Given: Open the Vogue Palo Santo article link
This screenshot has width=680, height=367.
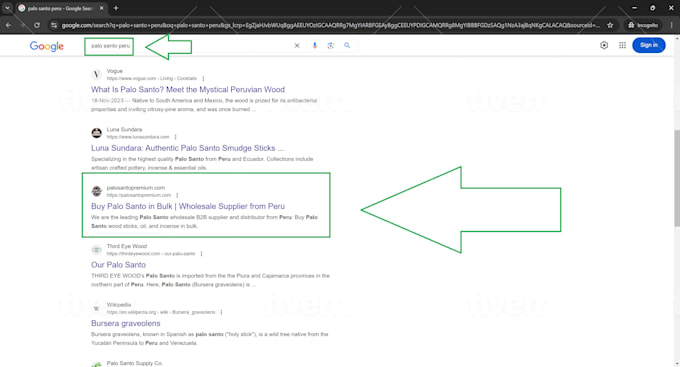Looking at the screenshot, I should coord(188,89).
